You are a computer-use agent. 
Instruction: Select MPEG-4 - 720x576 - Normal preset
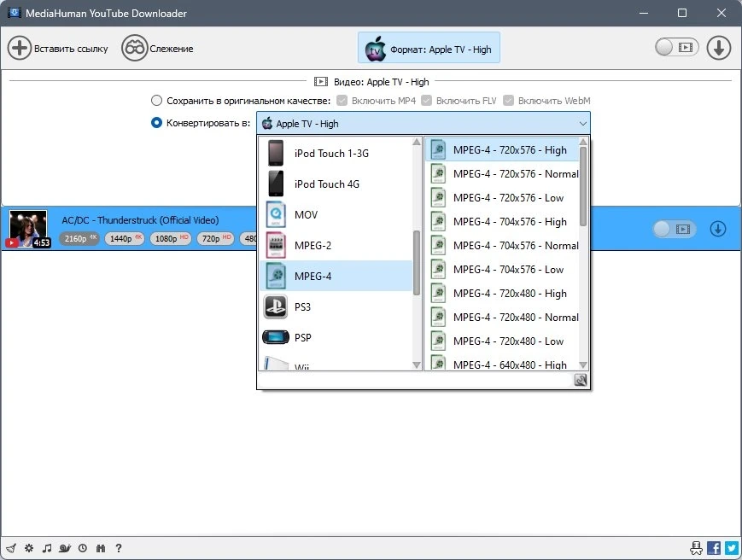(502, 173)
